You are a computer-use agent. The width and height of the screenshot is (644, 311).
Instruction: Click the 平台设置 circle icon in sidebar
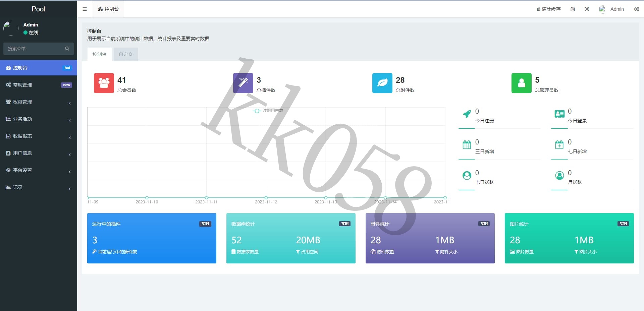point(8,170)
